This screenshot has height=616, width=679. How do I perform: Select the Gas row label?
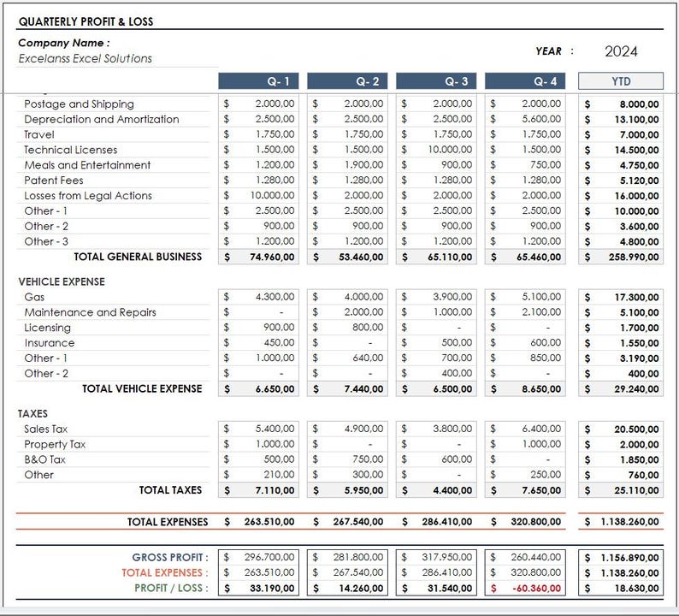click(x=34, y=297)
